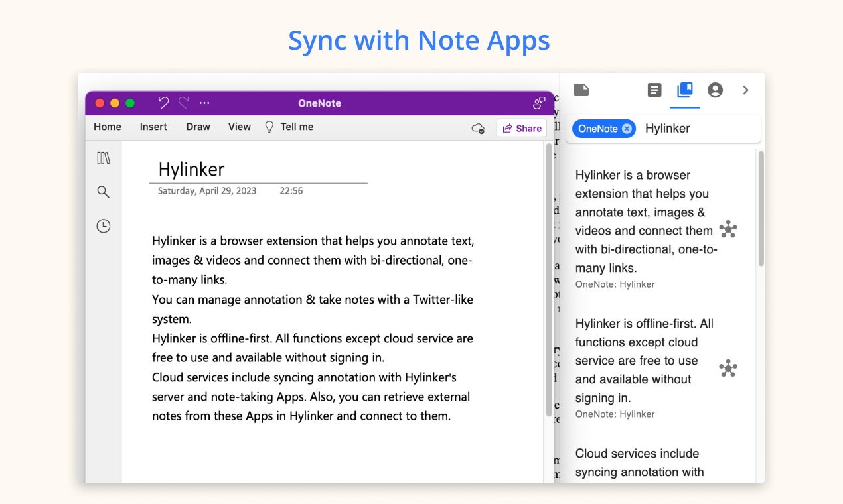
Task: Open the View ribbon tab
Action: click(x=240, y=127)
